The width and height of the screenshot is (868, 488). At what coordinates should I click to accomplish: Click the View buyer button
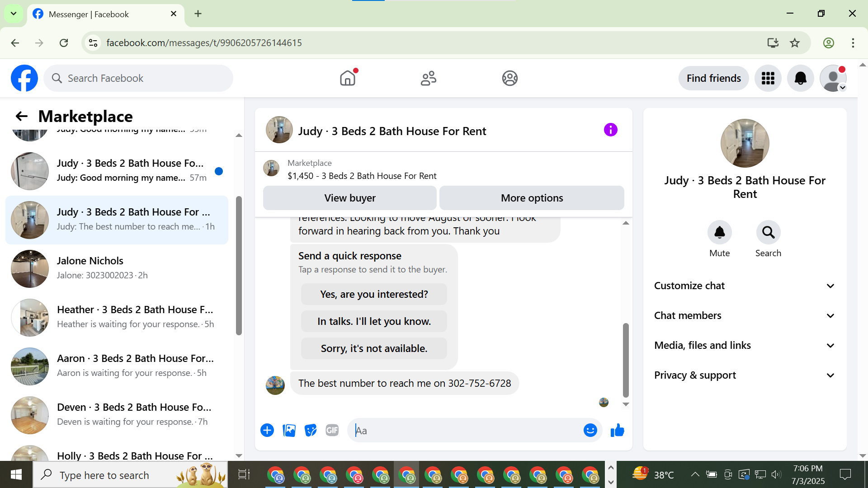[349, 198]
